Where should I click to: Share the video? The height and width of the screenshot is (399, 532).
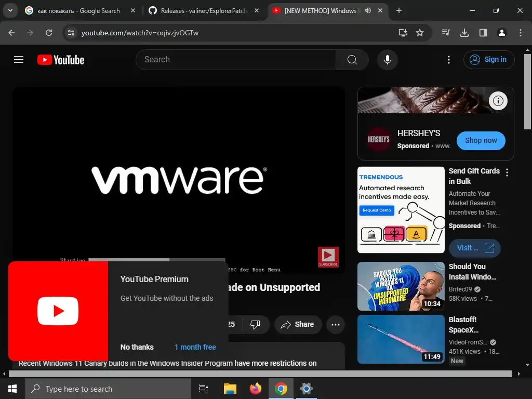(x=298, y=324)
